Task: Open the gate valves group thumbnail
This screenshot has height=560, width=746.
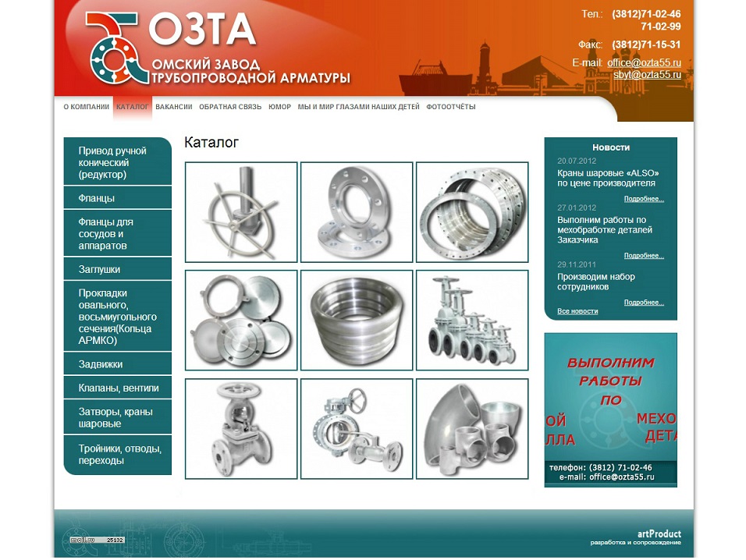Action: (x=472, y=321)
